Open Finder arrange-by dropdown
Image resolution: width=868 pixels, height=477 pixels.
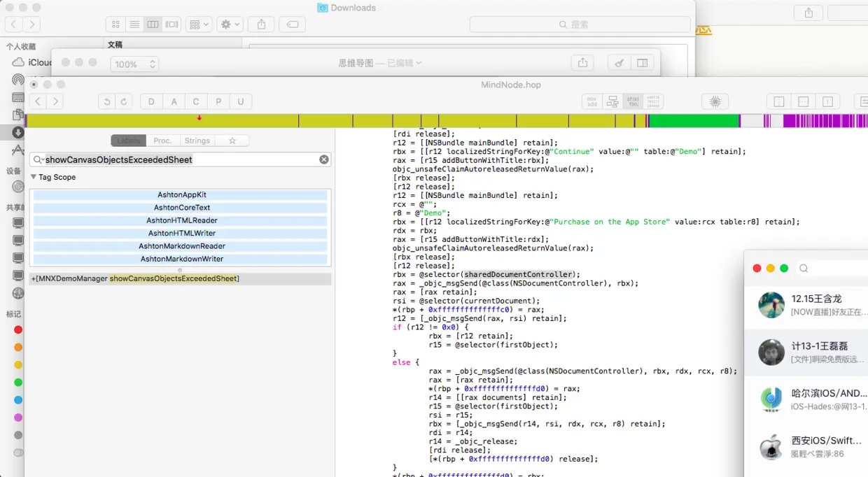199,24
